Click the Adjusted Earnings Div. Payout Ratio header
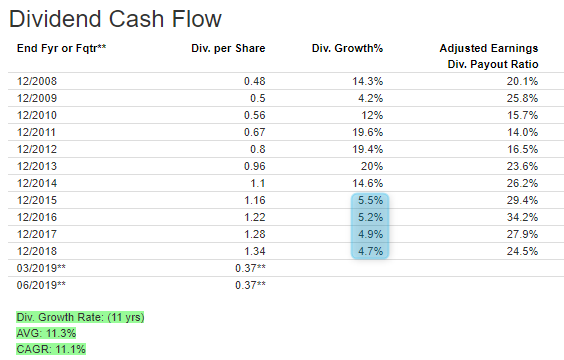This screenshot has height=360, width=564. pos(489,56)
